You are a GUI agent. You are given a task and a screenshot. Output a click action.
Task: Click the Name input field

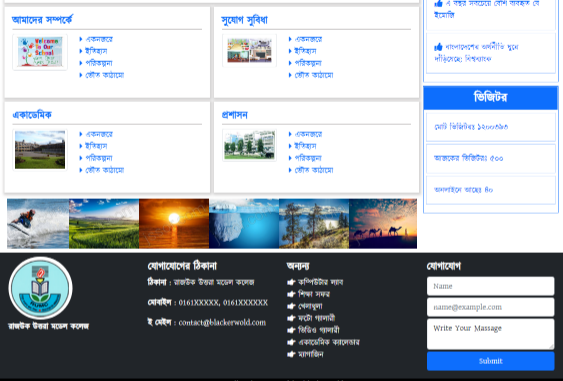[x=490, y=286]
